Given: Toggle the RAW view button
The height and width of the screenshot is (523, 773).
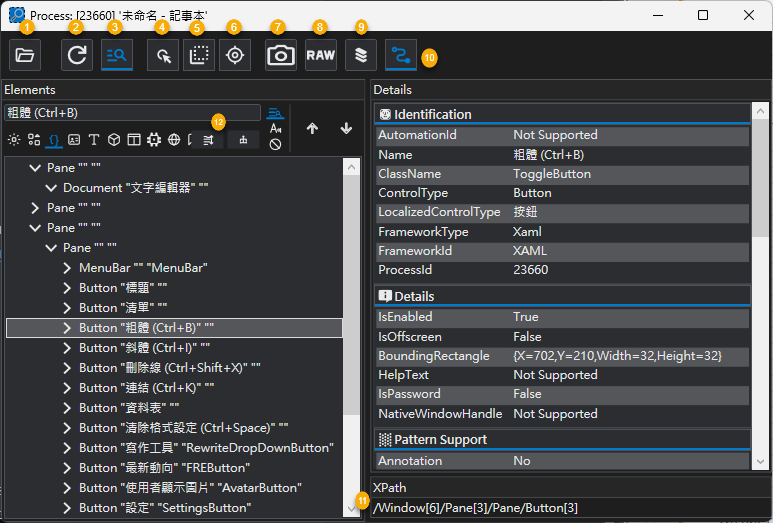Looking at the screenshot, I should (x=320, y=55).
